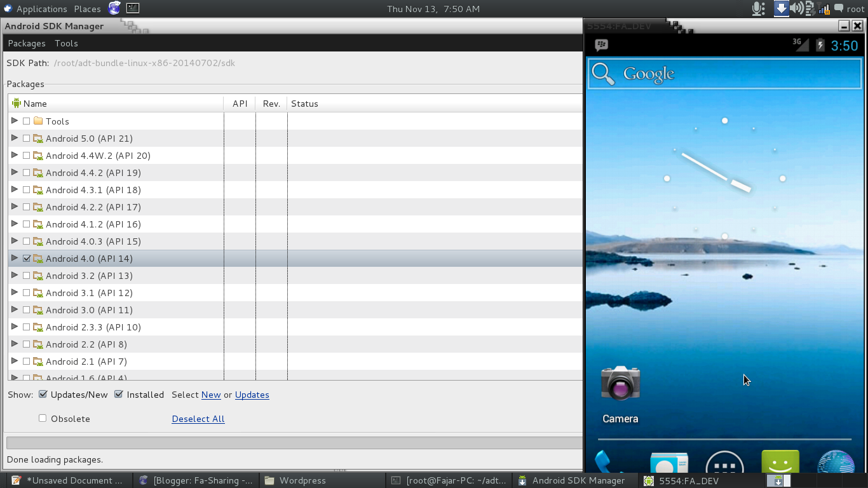Enable the Obsolete checkbox
This screenshot has width=868, height=488.
[x=43, y=418]
